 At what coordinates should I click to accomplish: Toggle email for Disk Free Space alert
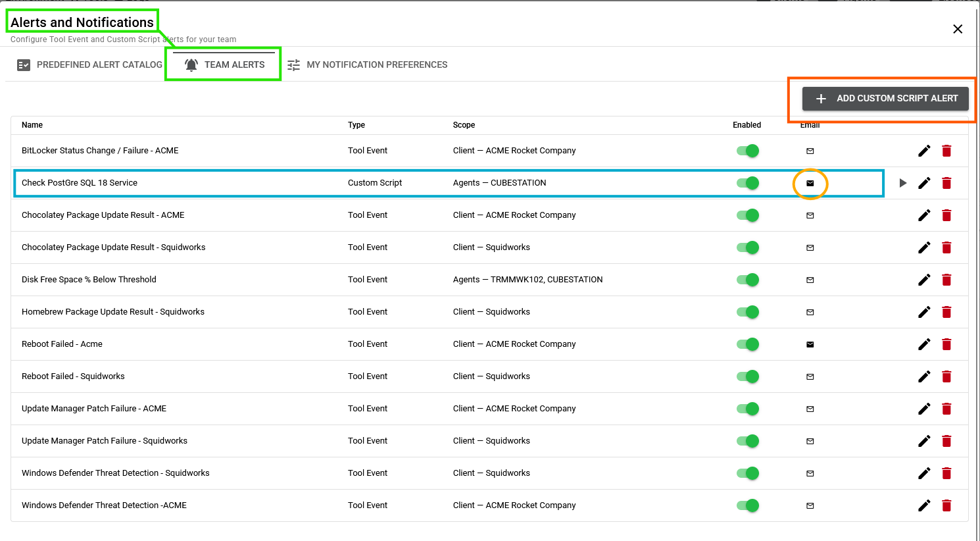coord(810,280)
